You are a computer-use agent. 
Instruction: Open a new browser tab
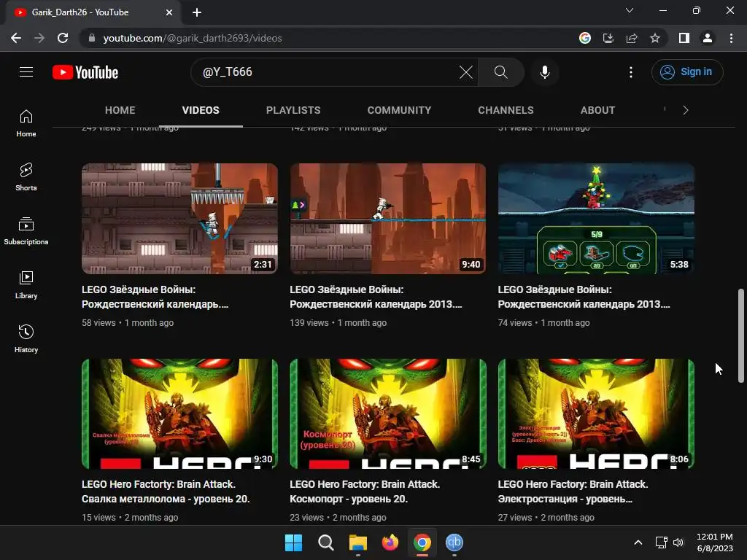point(197,12)
